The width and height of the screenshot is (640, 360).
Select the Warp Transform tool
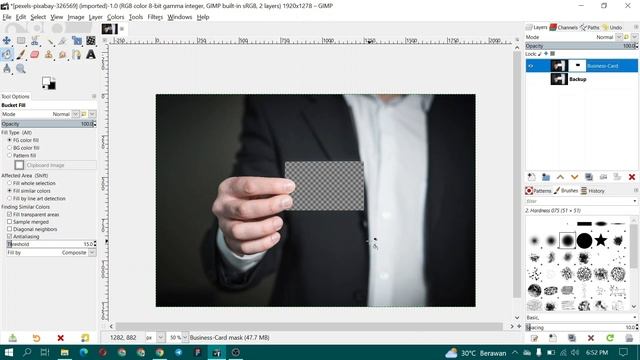[x=91, y=40]
